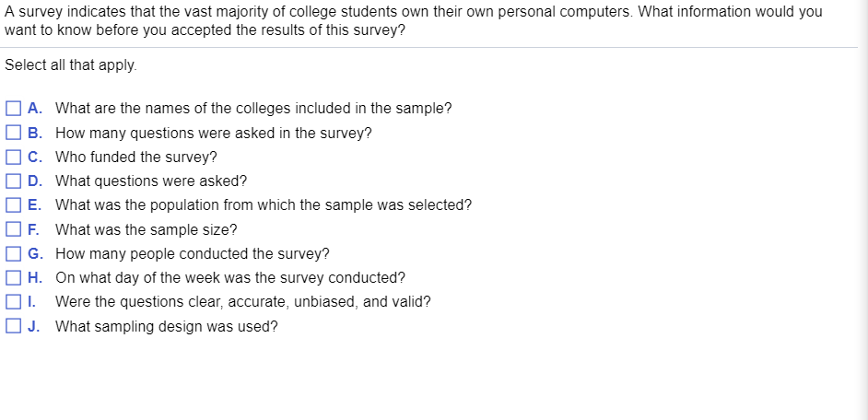The width and height of the screenshot is (868, 420).
Task: Click the 'Select all that apply.' instruction
Action: click(70, 65)
